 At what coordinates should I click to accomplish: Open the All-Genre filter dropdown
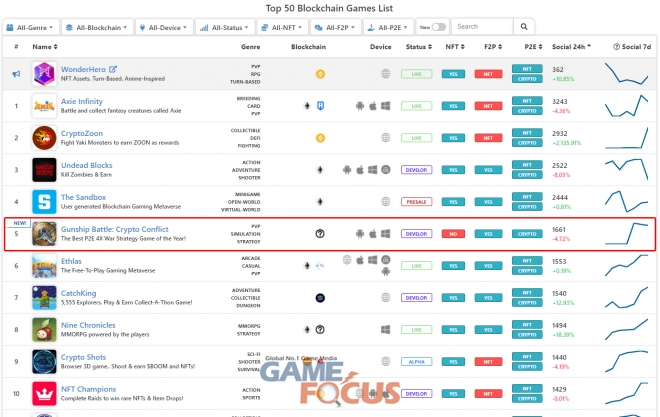[x=30, y=27]
